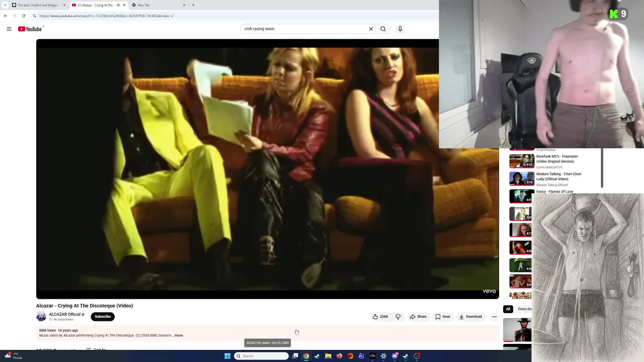Image resolution: width=644 pixels, height=362 pixels.
Task: Play Modern Talking - Cheri Cheri Lady playlist item
Action: pyautogui.click(x=558, y=176)
